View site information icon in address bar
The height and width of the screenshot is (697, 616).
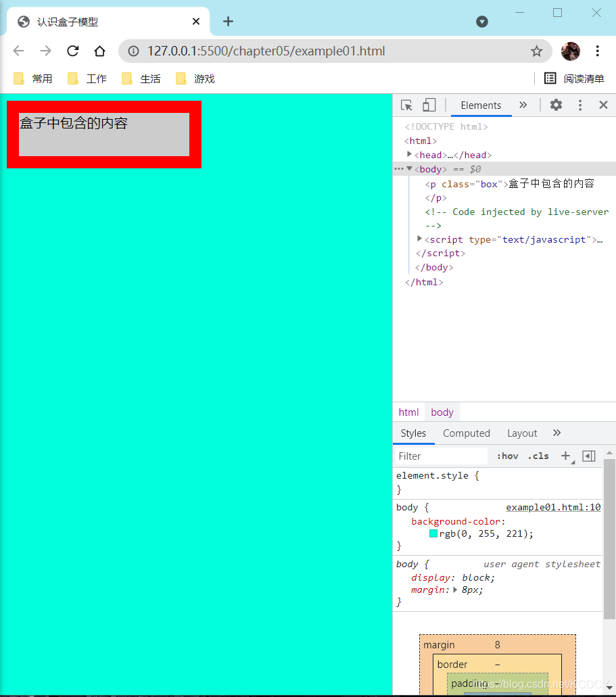133,51
